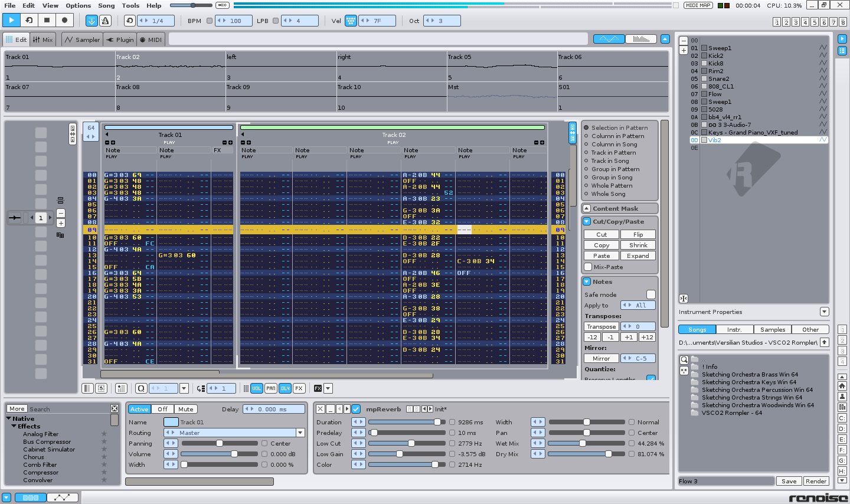Open quantize value dropdown arrow

click(x=184, y=388)
